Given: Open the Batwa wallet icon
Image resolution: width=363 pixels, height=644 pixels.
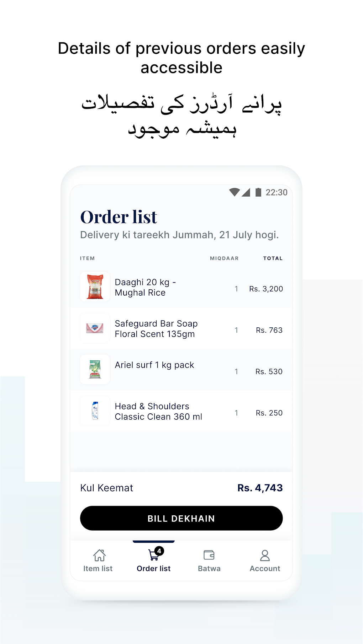Looking at the screenshot, I should (209, 555).
